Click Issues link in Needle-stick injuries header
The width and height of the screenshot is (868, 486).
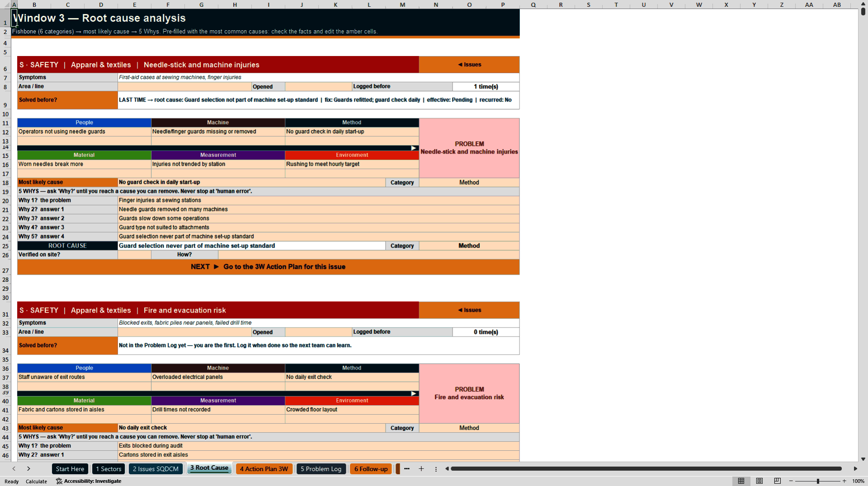[469, 65]
